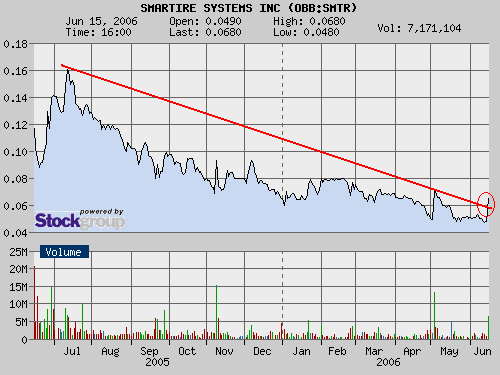Viewport: 500px width, 375px height.
Task: Click the Aug month label
Action: tap(110, 351)
